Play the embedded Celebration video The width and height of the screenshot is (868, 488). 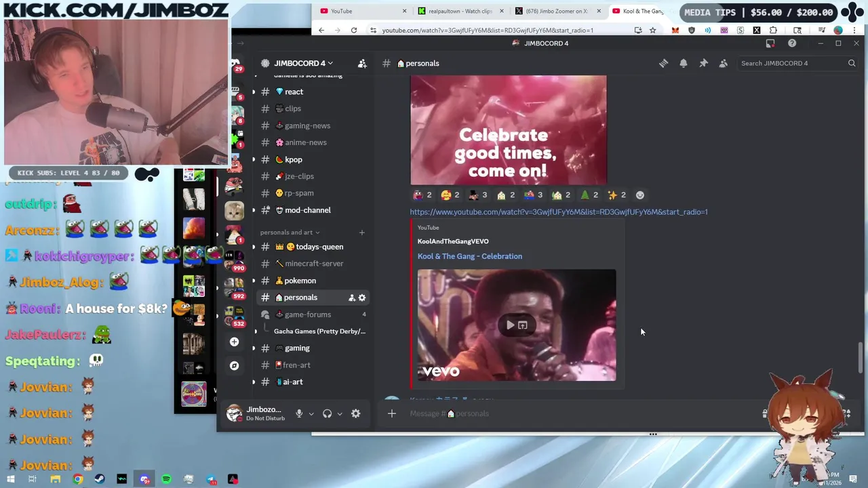tap(510, 325)
